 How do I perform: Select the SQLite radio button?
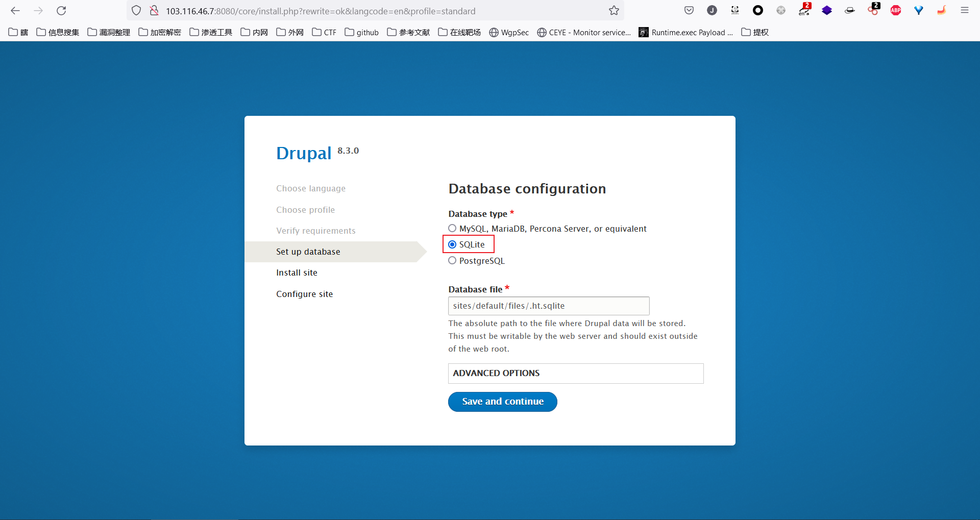(452, 244)
